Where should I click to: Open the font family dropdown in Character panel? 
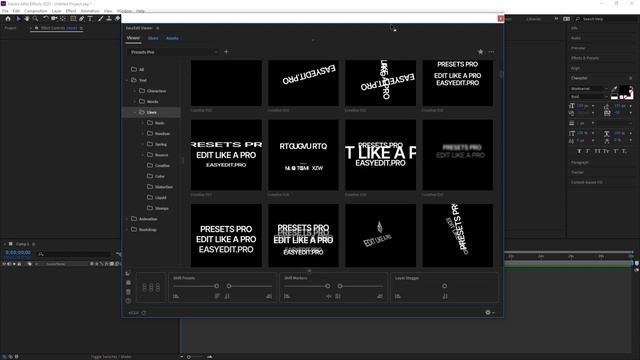click(x=589, y=88)
